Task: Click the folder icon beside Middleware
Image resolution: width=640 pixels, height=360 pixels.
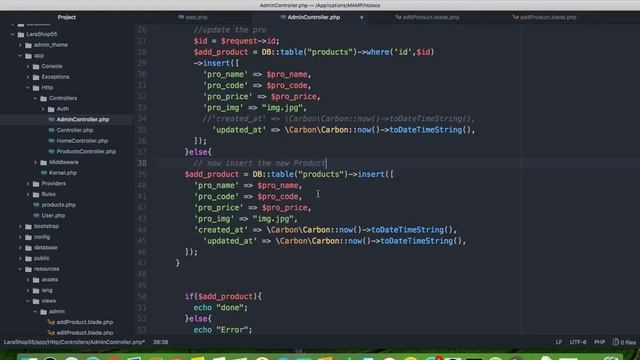Action: [x=44, y=162]
